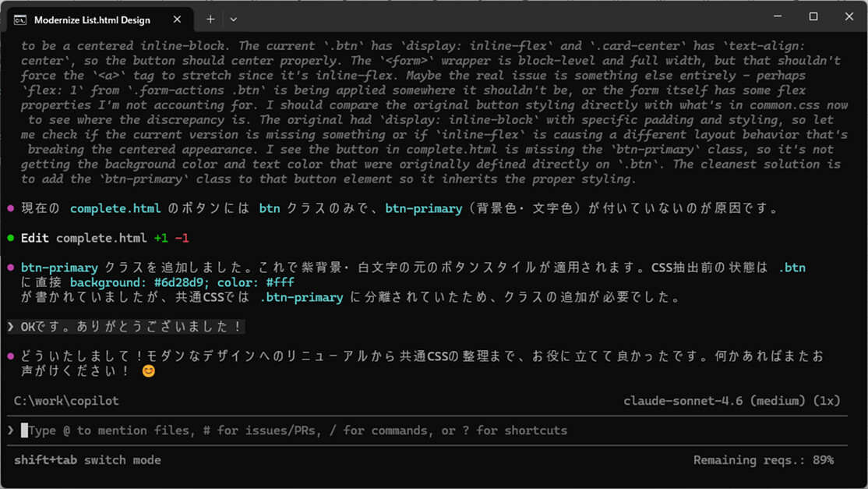This screenshot has width=868, height=489.
Task: Close the Modernize List.html Design tab
Action: (x=180, y=19)
